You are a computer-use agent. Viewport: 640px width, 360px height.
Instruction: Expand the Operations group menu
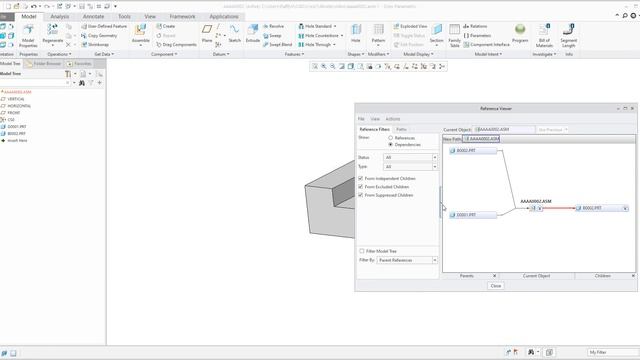[59, 54]
